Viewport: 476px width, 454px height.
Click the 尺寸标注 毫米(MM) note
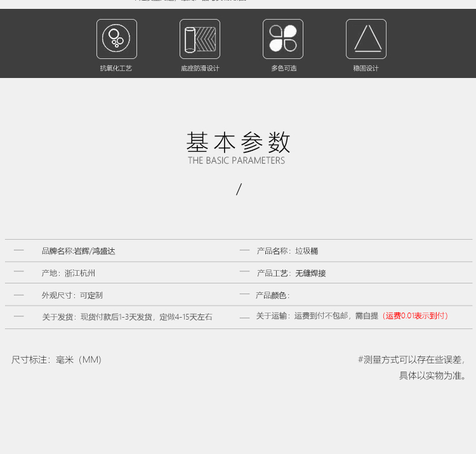tap(56, 360)
